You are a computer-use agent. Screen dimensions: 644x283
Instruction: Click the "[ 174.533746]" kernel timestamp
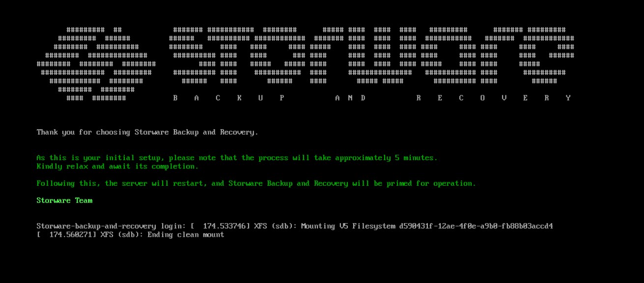pyautogui.click(x=220, y=226)
